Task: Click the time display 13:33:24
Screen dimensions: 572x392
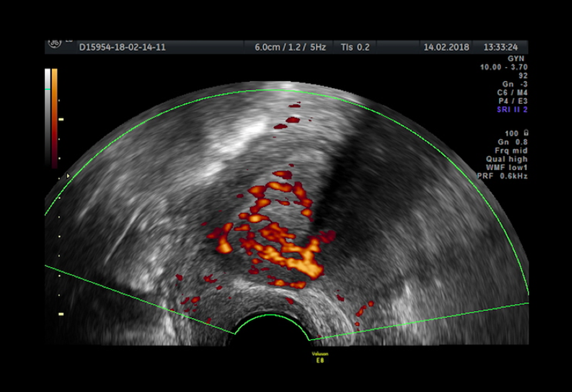Action: point(500,48)
